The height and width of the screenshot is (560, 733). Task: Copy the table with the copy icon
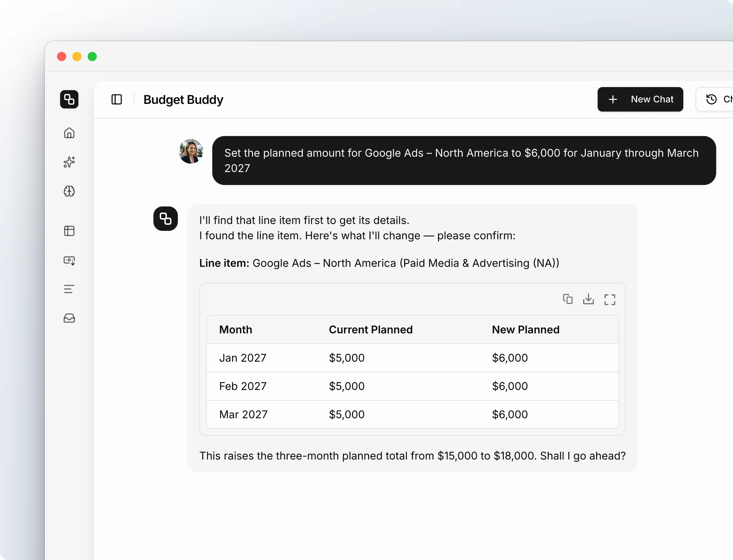point(567,299)
